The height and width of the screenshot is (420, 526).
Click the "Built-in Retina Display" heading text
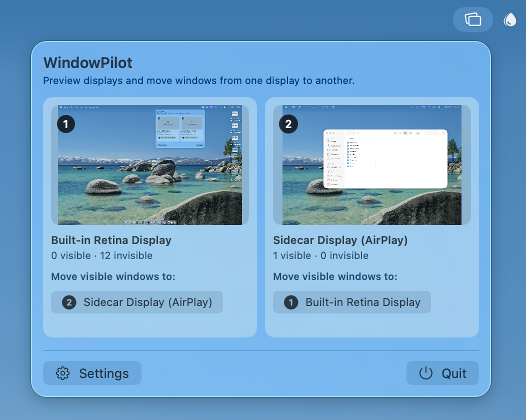click(x=111, y=240)
